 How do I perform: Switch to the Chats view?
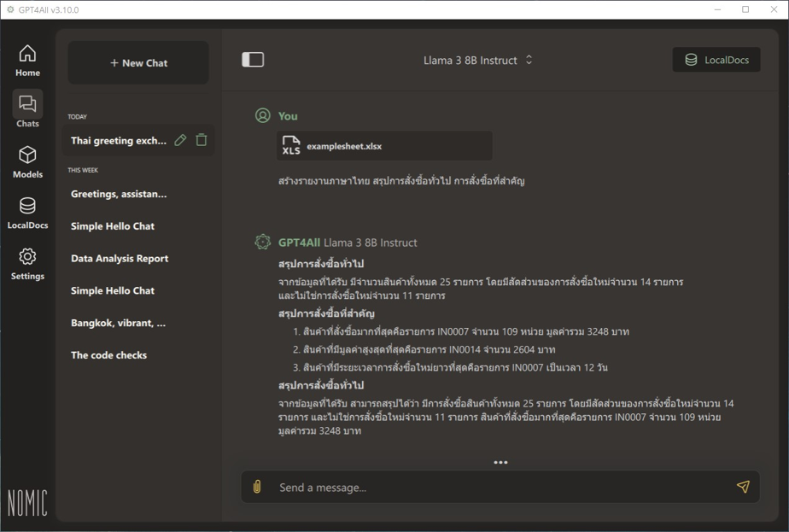27,110
